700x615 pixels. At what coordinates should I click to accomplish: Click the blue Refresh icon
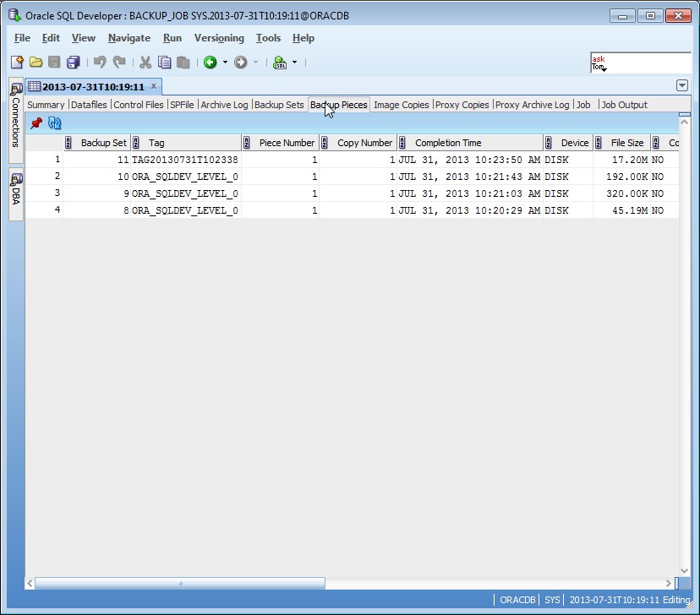[x=54, y=123]
